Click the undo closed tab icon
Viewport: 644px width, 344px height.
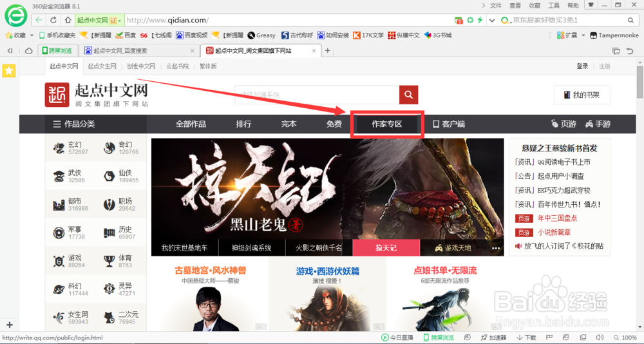click(x=630, y=51)
